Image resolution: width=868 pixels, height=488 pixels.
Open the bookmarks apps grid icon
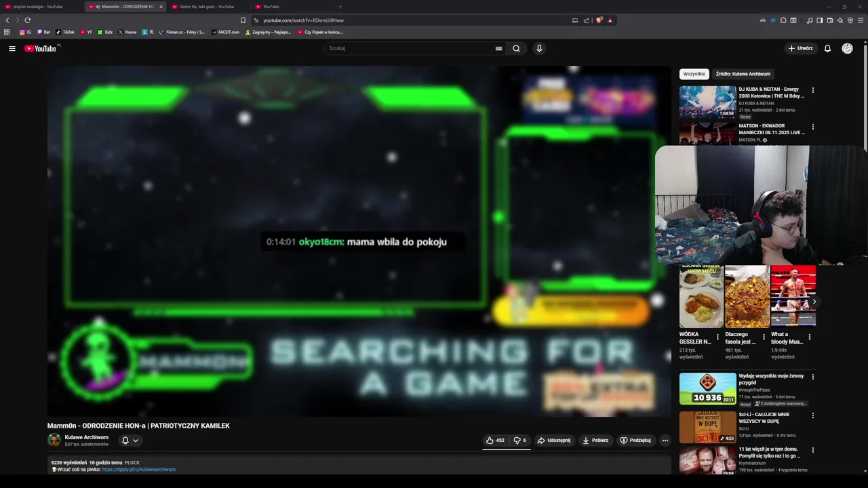[x=7, y=32]
